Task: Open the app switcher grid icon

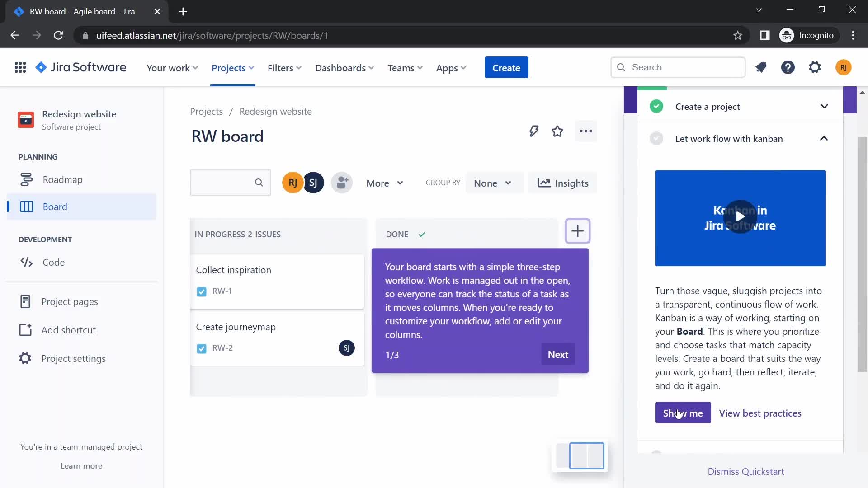Action: (x=20, y=68)
